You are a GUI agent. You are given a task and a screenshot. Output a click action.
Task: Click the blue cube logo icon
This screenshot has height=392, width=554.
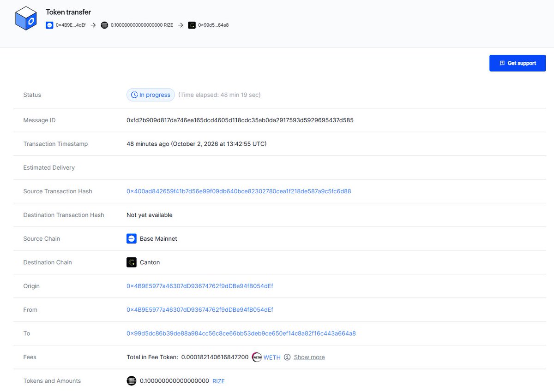pos(26,18)
